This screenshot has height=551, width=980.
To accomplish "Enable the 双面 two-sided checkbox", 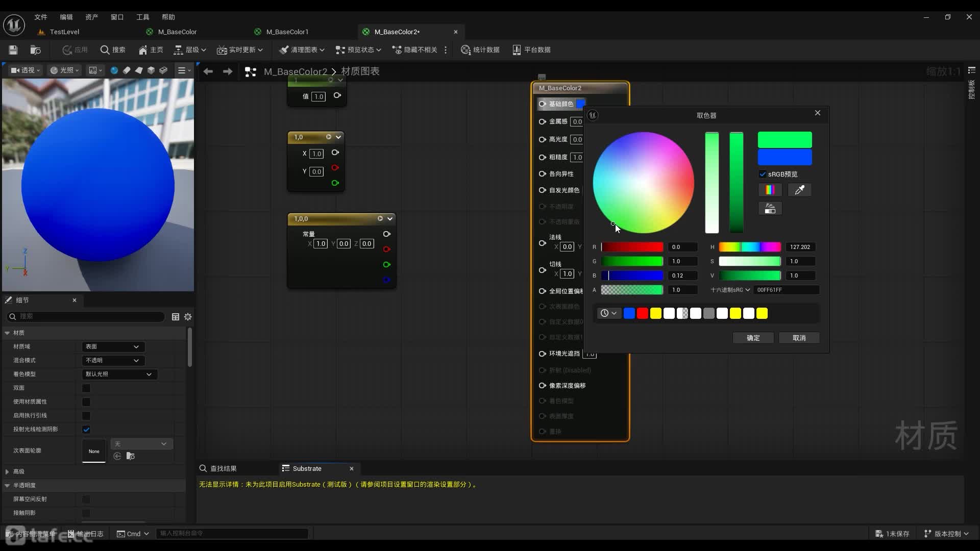I will (x=86, y=388).
